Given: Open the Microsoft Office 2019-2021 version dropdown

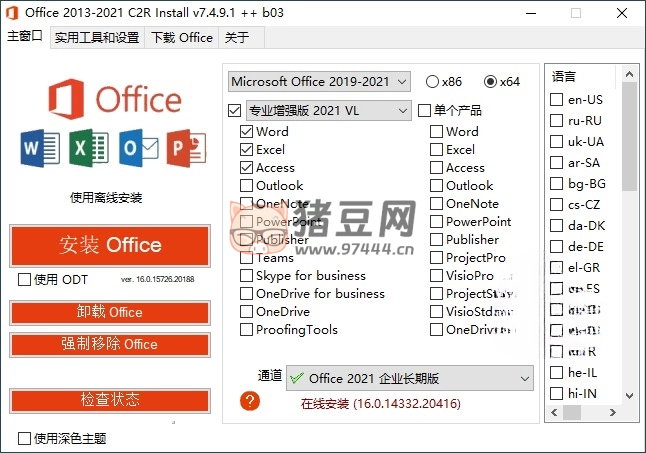Looking at the screenshot, I should point(319,81).
